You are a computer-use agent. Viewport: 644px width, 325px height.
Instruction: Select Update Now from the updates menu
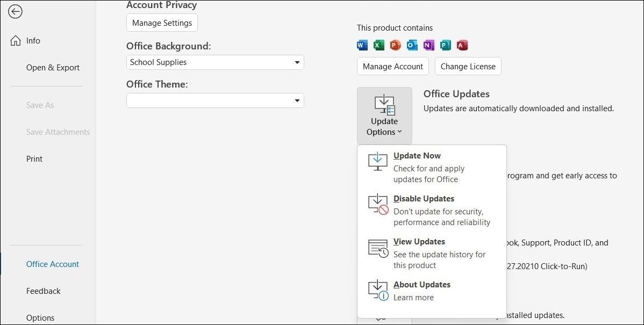pyautogui.click(x=417, y=156)
